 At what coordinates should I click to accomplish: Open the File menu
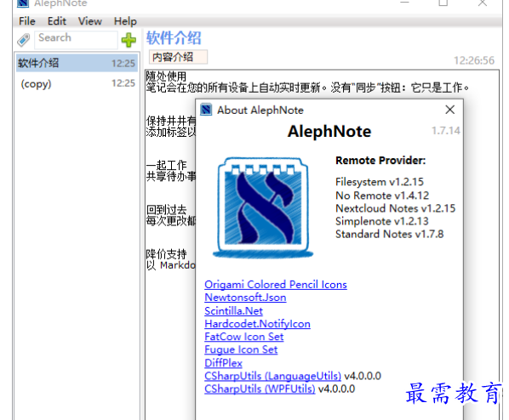[27, 21]
